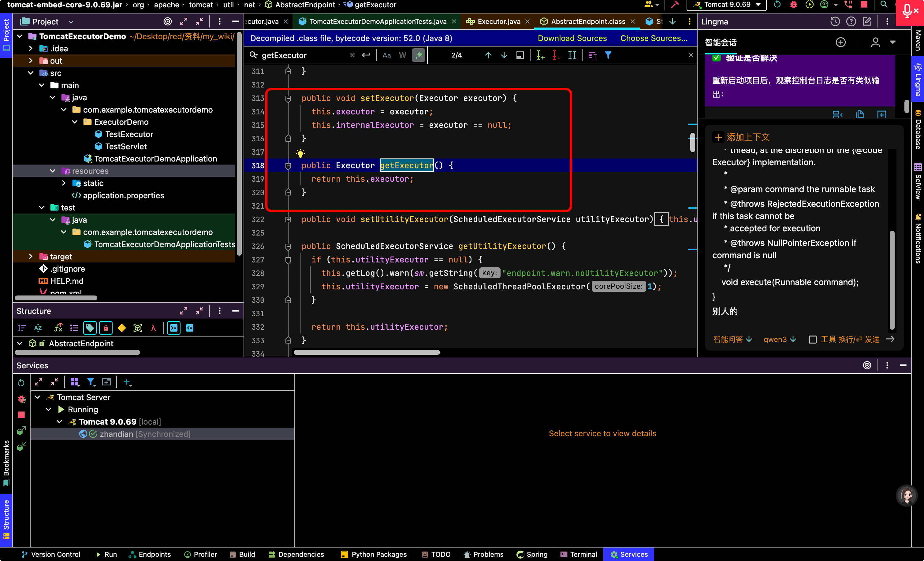The image size is (924, 561).
Task: Collapse Tomcat Server node in Services
Action: tap(38, 397)
